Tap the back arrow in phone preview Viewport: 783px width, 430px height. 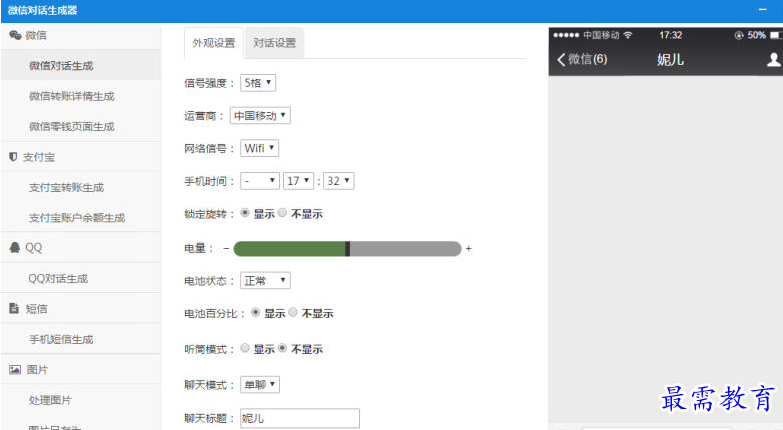point(561,59)
